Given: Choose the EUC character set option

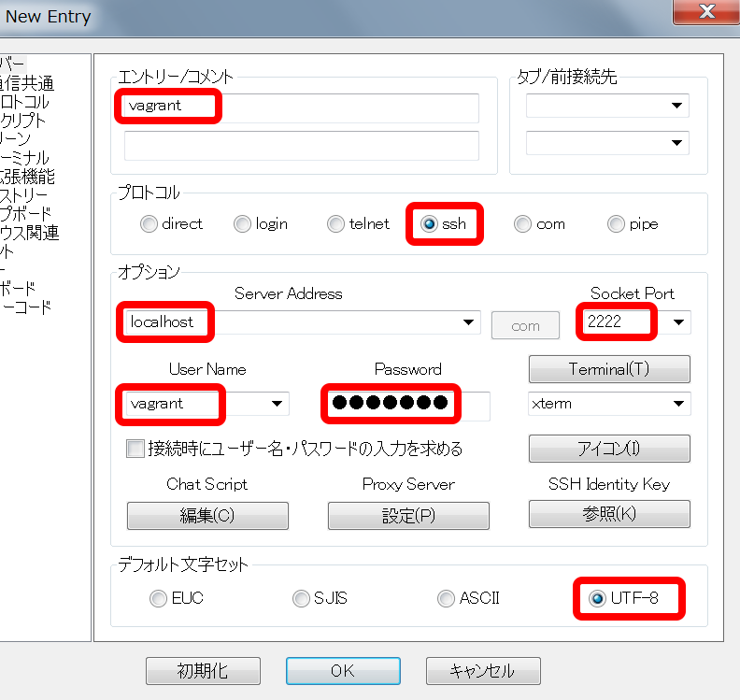Looking at the screenshot, I should point(158,598).
